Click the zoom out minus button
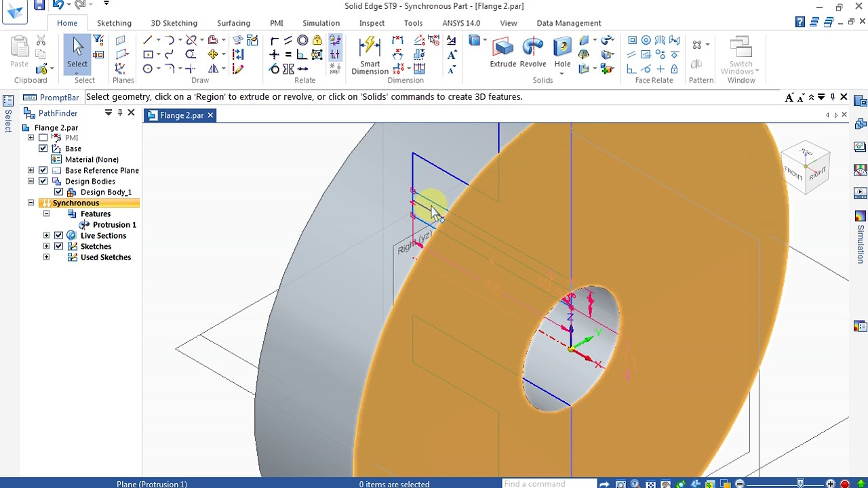This screenshot has width=868, height=488. pyautogui.click(x=740, y=483)
